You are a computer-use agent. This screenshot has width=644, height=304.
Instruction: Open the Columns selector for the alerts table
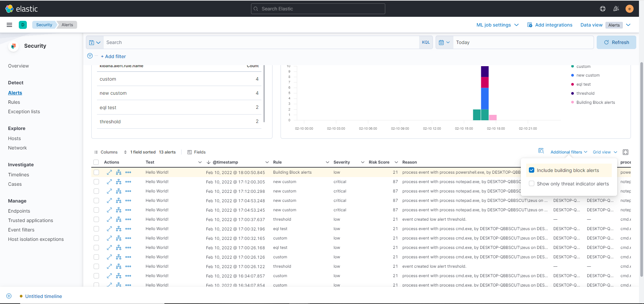[x=106, y=152]
